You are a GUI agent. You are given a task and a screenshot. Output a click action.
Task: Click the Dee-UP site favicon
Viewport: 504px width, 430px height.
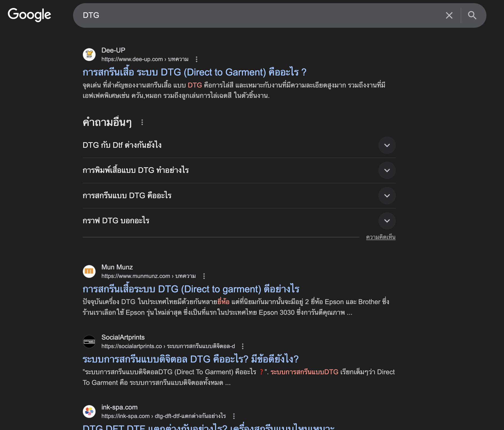tap(89, 55)
